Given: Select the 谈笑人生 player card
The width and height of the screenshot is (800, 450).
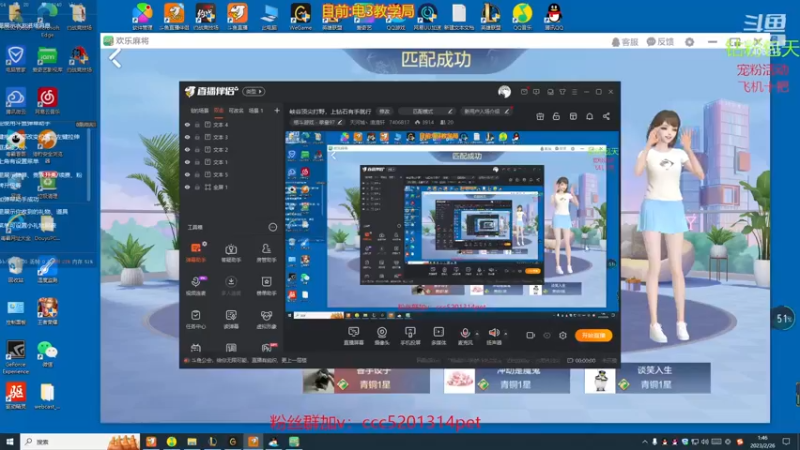Looking at the screenshot, I should coord(647,378).
